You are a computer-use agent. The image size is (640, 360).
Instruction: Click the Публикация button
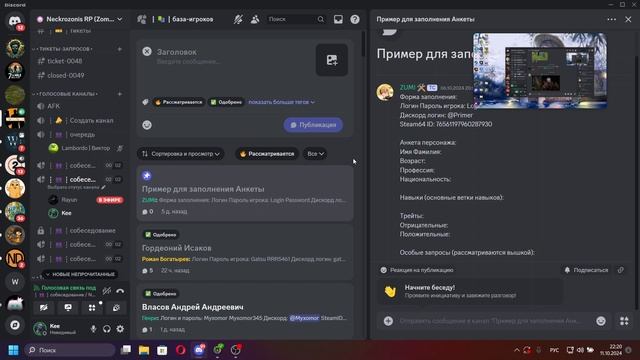313,125
